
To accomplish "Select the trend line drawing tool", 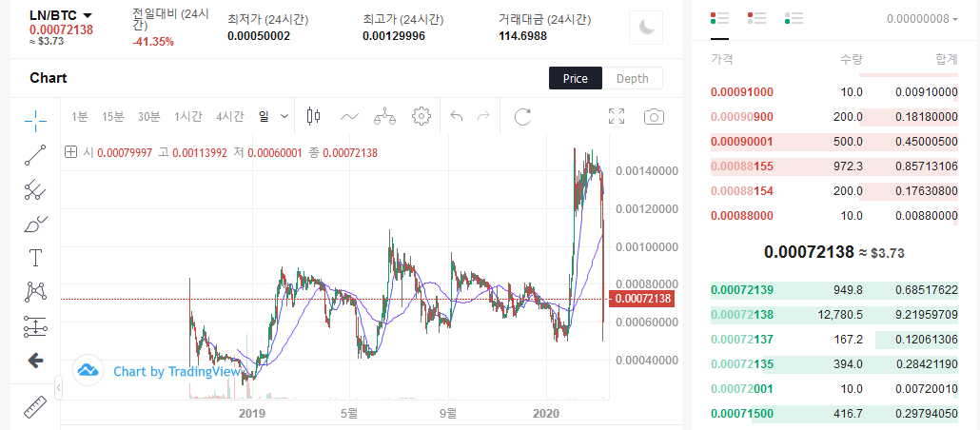I will point(35,155).
